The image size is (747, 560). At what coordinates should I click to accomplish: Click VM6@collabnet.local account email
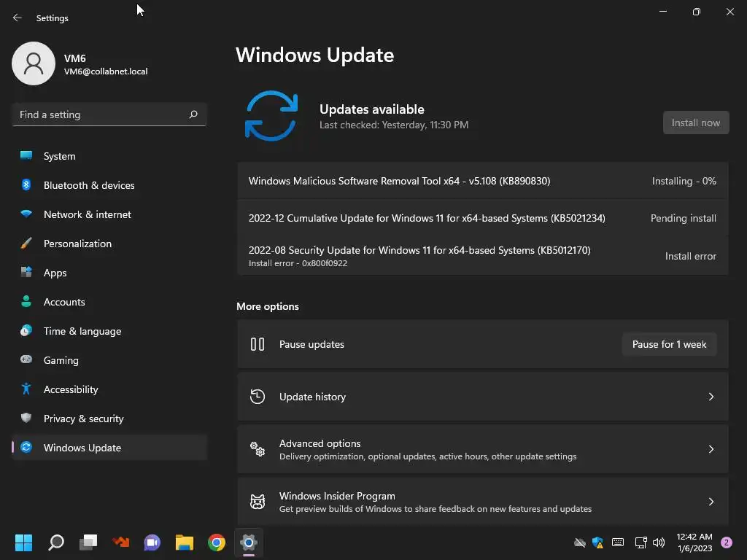click(x=106, y=71)
